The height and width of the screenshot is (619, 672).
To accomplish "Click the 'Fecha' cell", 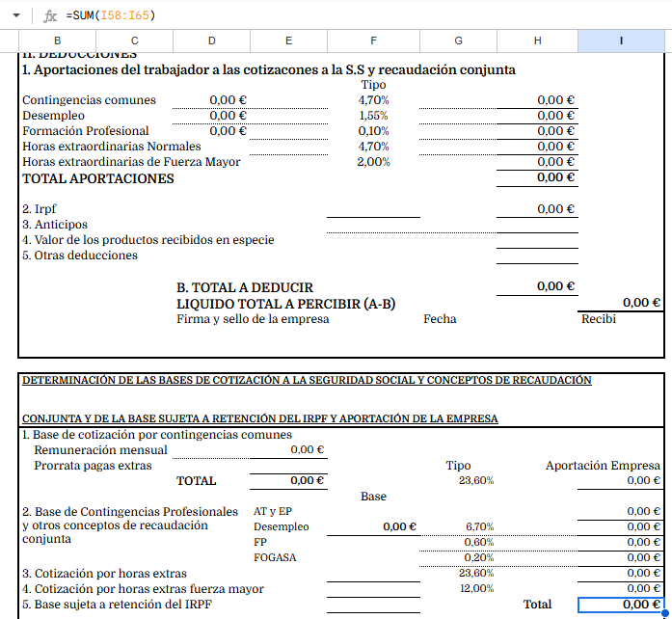I will 440,319.
